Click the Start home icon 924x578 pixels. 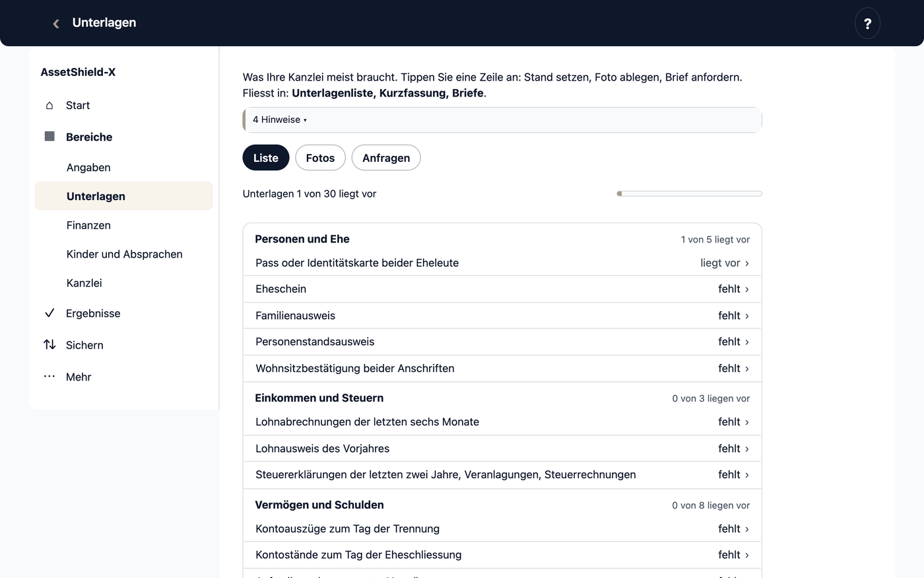click(49, 106)
